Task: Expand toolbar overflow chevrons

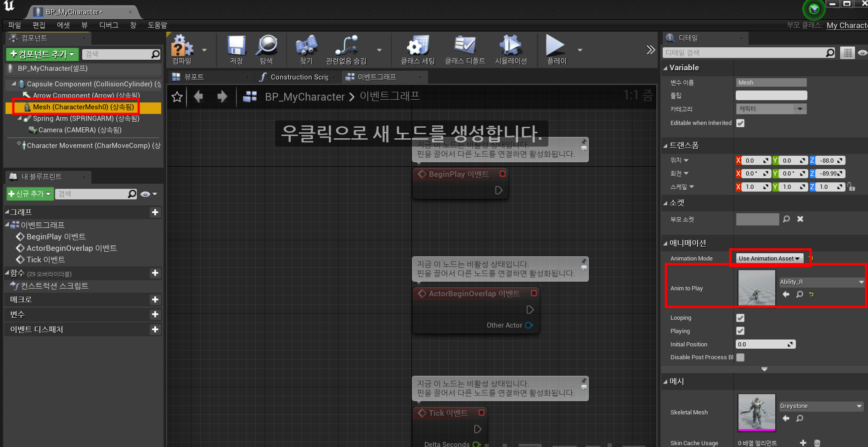Action: (x=650, y=50)
